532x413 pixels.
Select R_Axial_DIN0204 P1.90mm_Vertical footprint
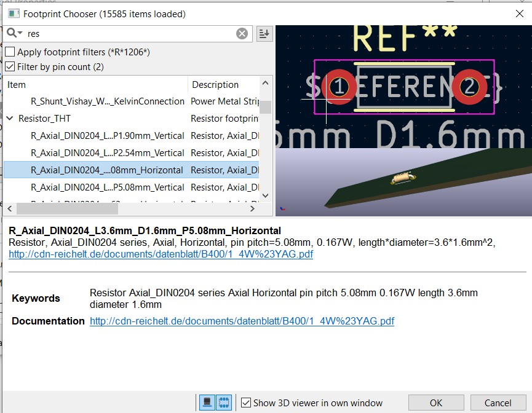(x=131, y=136)
